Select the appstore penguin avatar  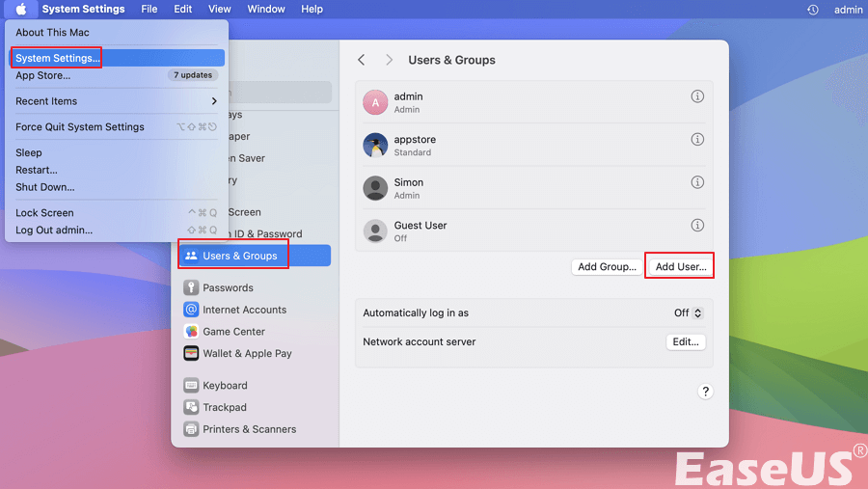click(x=375, y=145)
